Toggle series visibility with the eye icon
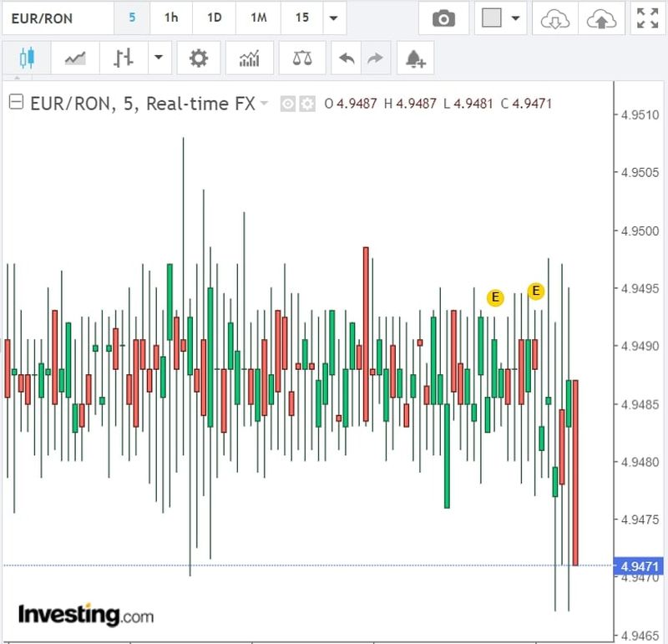The width and height of the screenshot is (668, 644). pyautogui.click(x=288, y=104)
